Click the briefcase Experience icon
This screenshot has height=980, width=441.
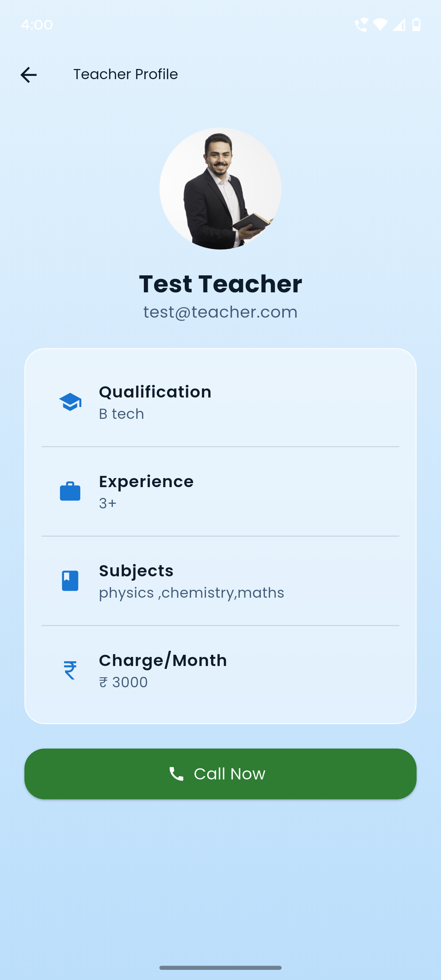pos(70,491)
